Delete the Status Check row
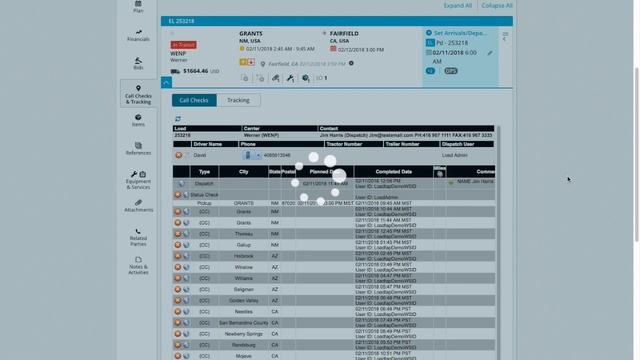The width and height of the screenshot is (640, 360). (x=178, y=195)
